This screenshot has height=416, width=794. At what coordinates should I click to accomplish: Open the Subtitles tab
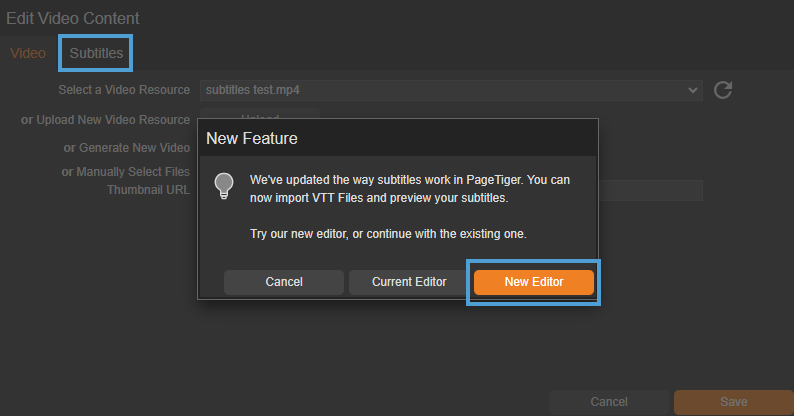click(96, 53)
